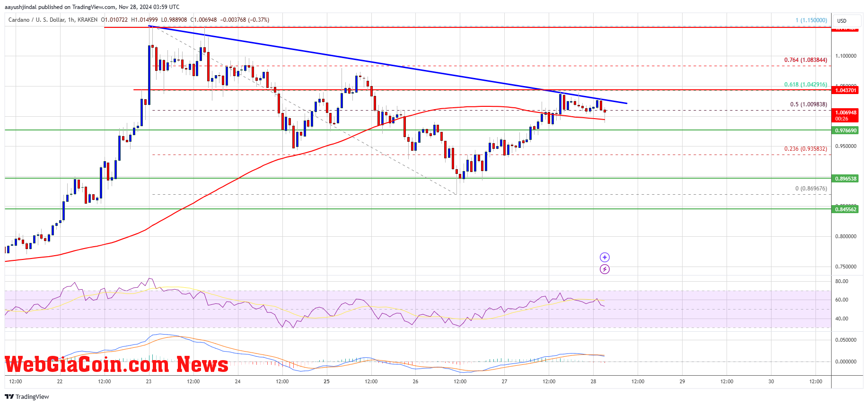Select Fibonacci label 0.764 (1.083844)

click(x=806, y=60)
